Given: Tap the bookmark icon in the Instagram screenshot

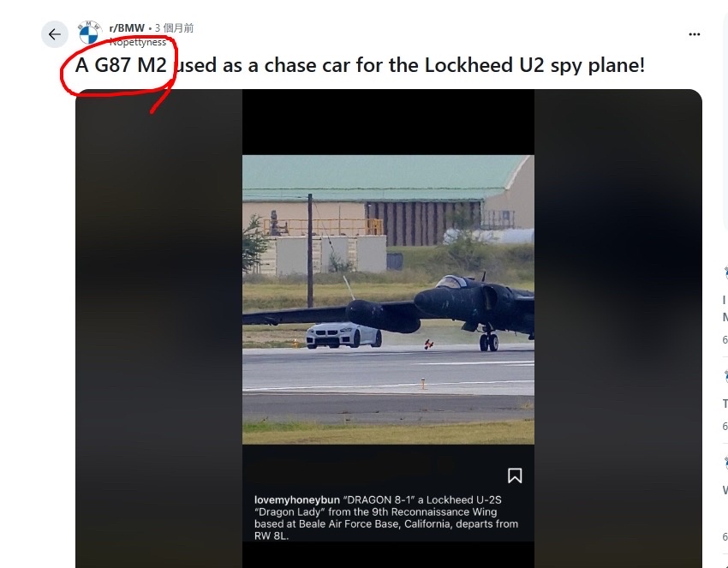Looking at the screenshot, I should point(515,475).
